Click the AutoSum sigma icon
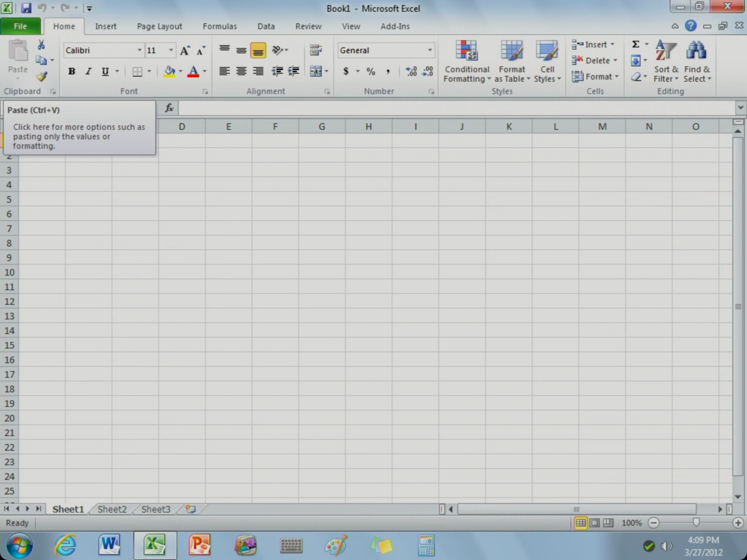Screen dimensions: 747x560 tap(635, 44)
